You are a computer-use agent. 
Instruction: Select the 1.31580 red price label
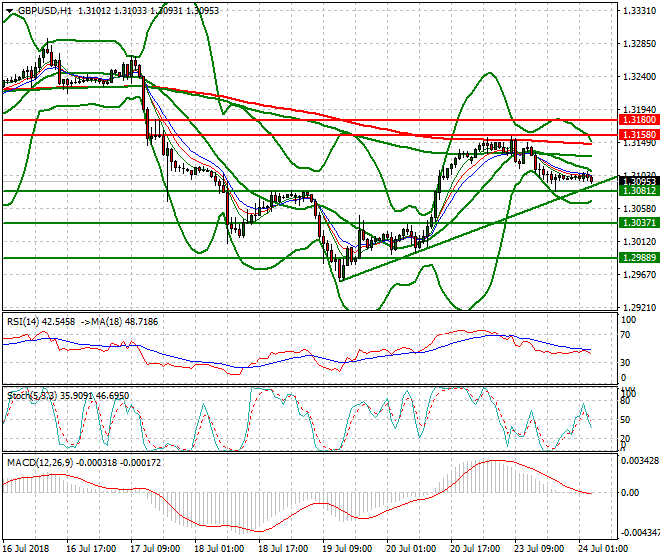[639, 135]
